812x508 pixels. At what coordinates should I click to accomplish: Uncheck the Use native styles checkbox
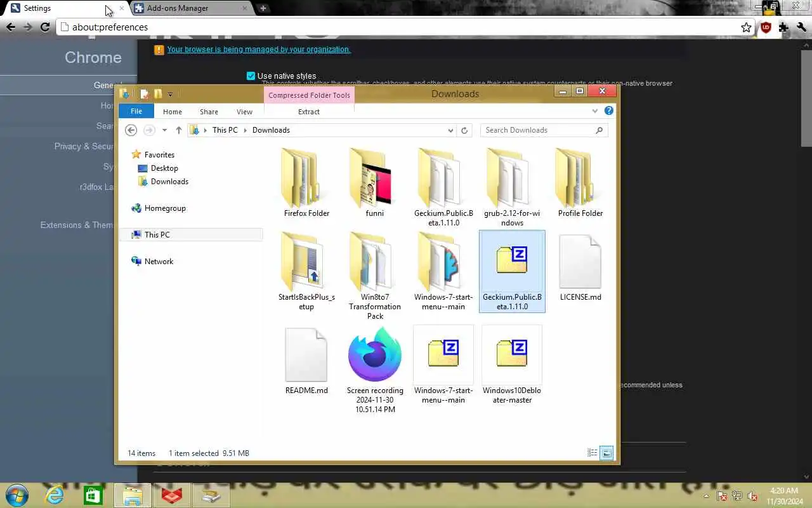coord(251,76)
